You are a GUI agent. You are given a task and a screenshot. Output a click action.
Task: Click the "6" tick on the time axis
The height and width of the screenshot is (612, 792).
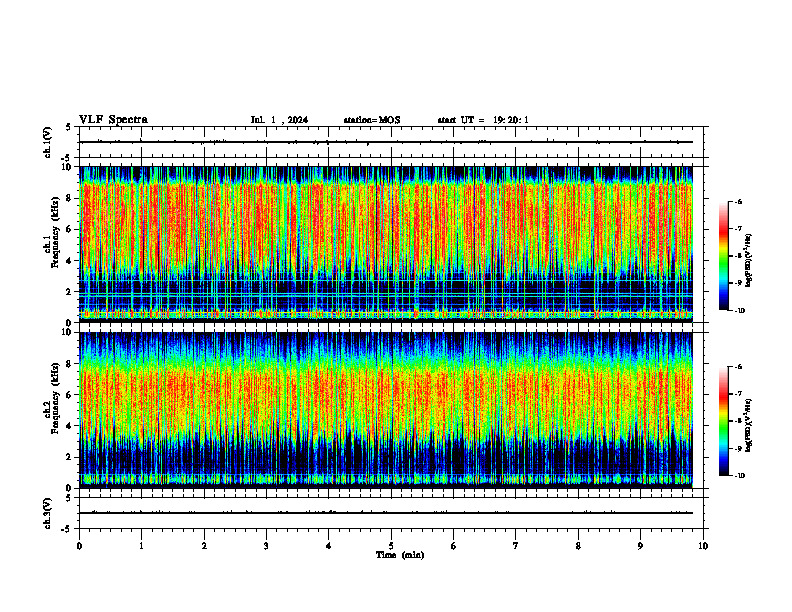(x=454, y=546)
